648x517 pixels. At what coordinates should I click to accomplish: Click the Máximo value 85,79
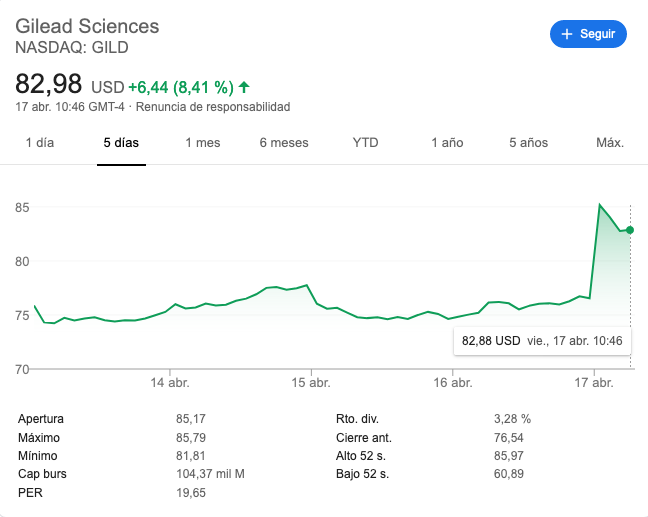pyautogui.click(x=191, y=438)
